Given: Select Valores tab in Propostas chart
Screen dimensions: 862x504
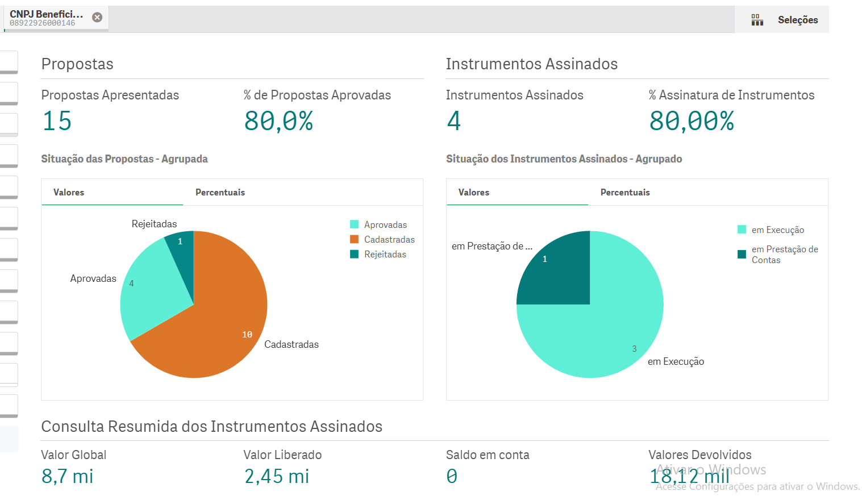Looking at the screenshot, I should [69, 193].
